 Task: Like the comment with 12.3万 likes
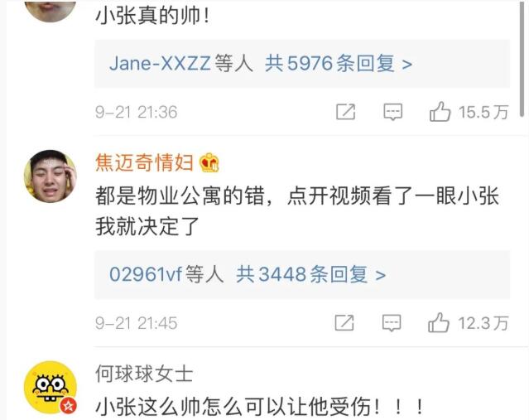439,322
